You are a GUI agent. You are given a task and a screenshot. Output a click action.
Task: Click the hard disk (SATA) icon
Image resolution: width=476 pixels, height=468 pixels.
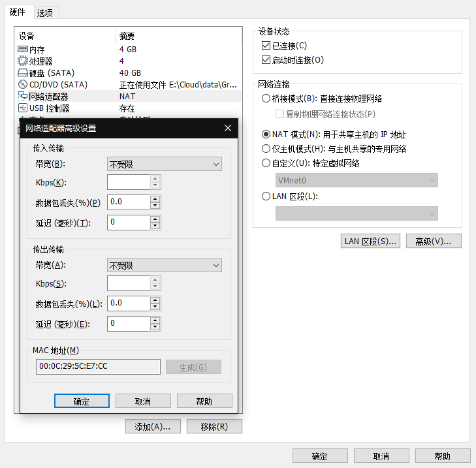coord(23,73)
